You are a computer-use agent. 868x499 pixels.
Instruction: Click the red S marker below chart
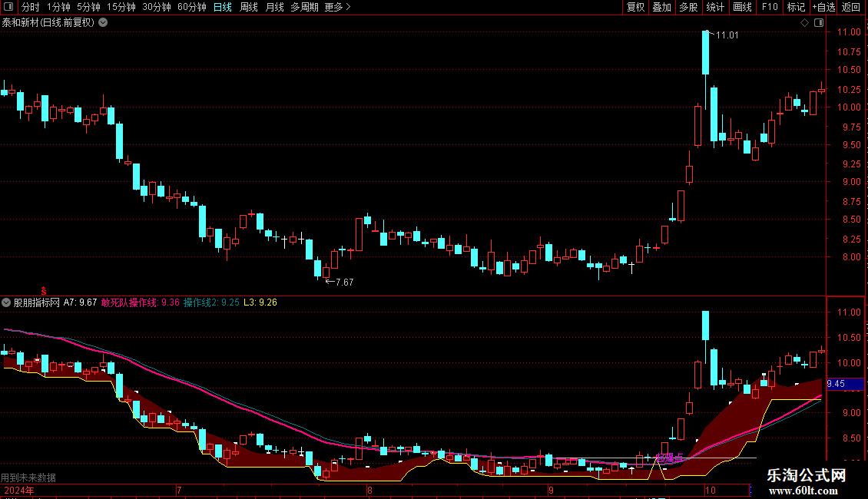click(x=44, y=291)
